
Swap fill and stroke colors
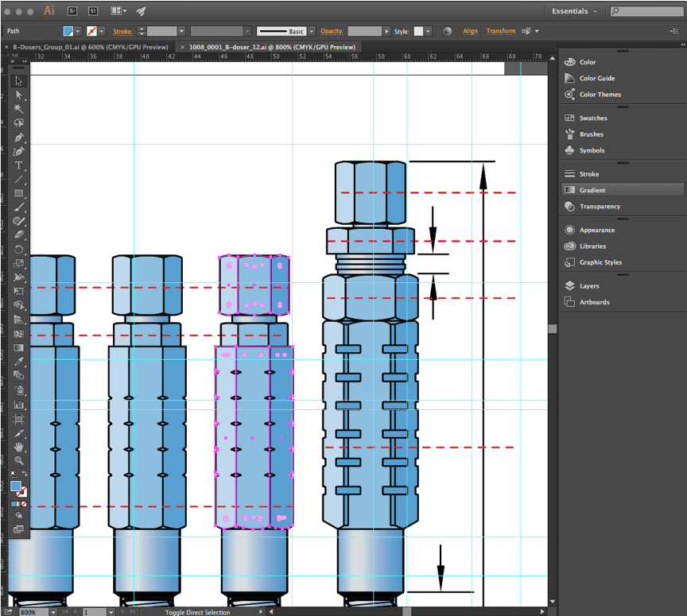tap(25, 475)
